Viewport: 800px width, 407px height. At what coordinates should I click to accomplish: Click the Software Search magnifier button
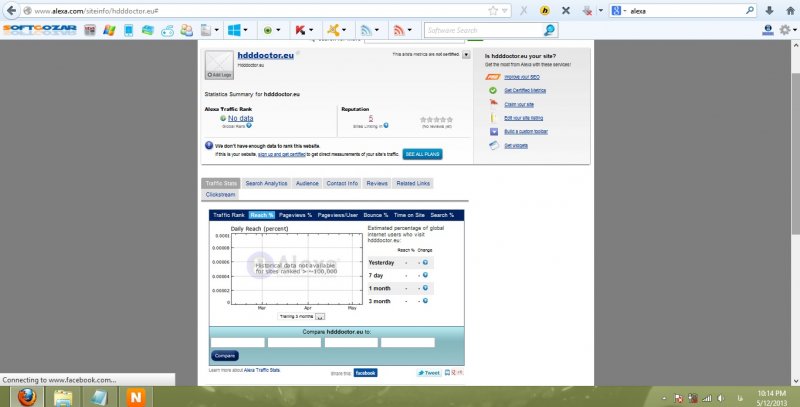click(549, 31)
